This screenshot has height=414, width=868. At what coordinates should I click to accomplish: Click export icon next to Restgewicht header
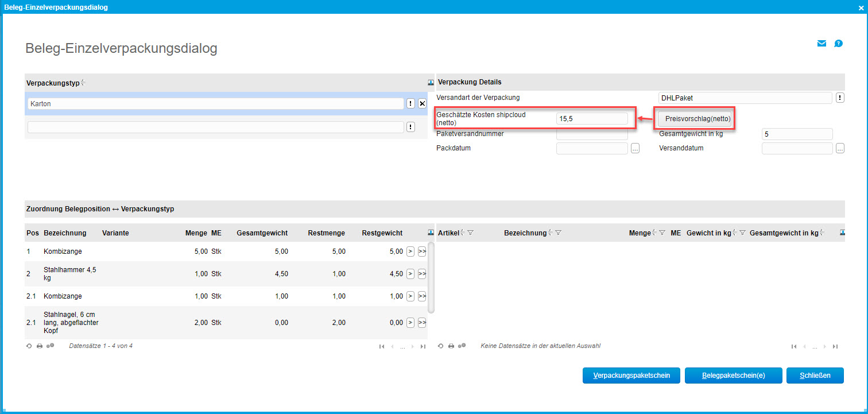click(x=431, y=233)
